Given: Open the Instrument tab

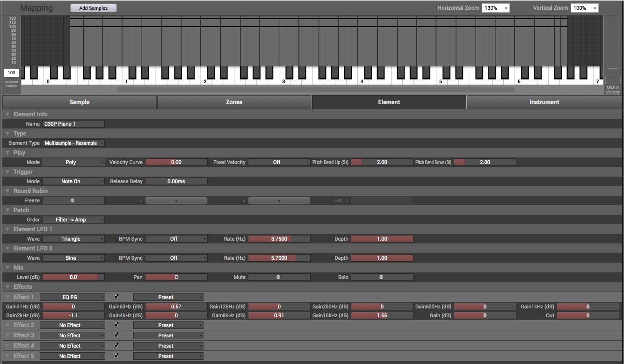Looking at the screenshot, I should [x=544, y=102].
